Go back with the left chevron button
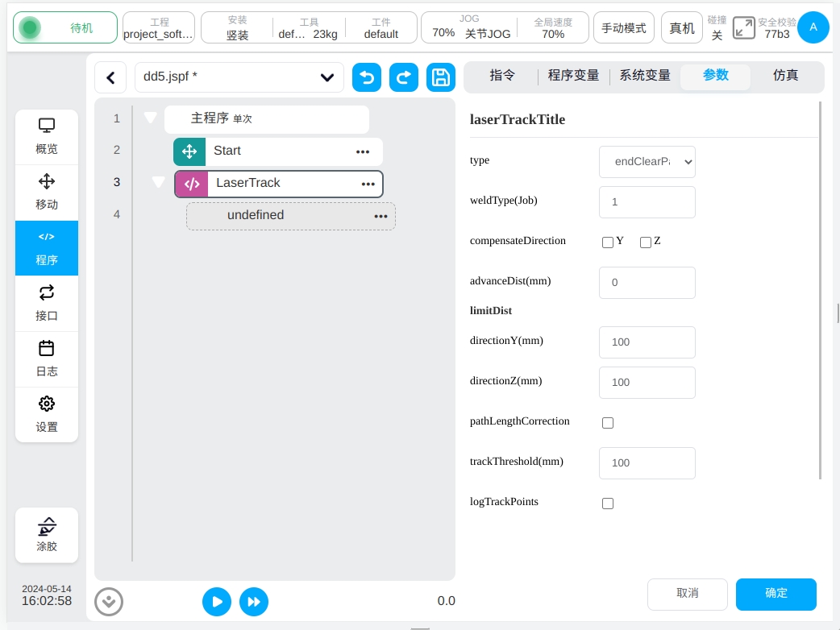 pos(110,77)
